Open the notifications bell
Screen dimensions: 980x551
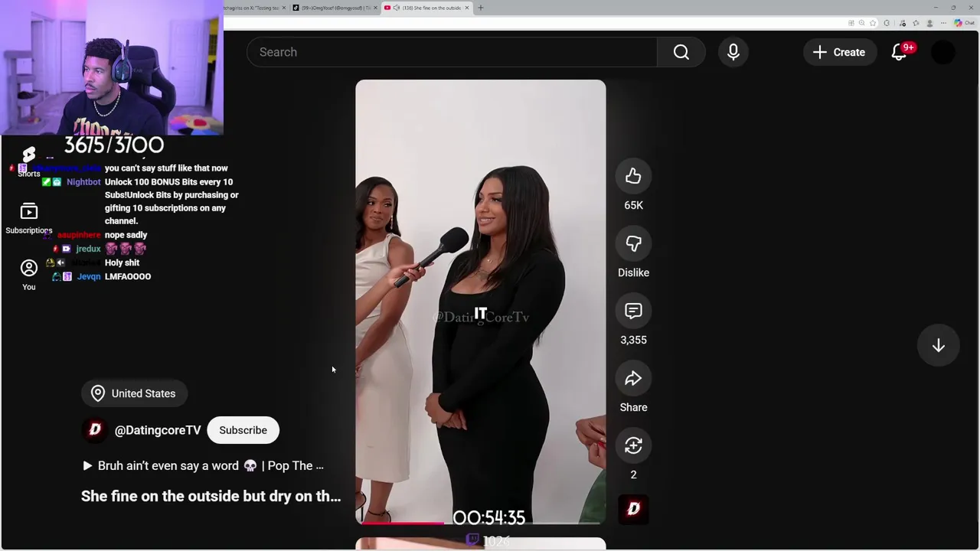point(900,52)
